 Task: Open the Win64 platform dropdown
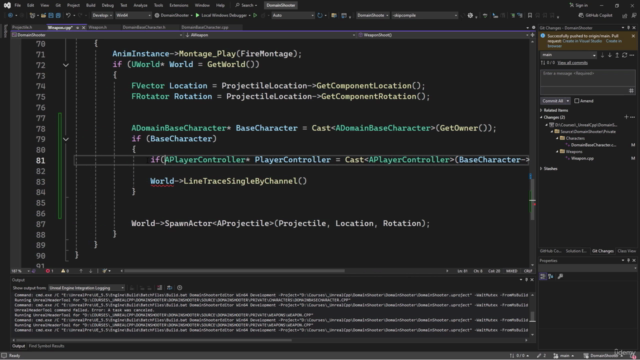pyautogui.click(x=133, y=16)
